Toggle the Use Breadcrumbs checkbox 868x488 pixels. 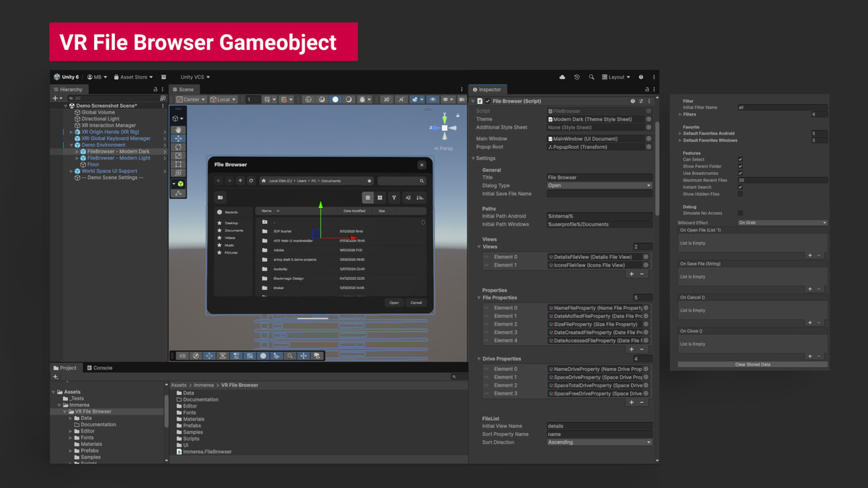click(x=740, y=174)
